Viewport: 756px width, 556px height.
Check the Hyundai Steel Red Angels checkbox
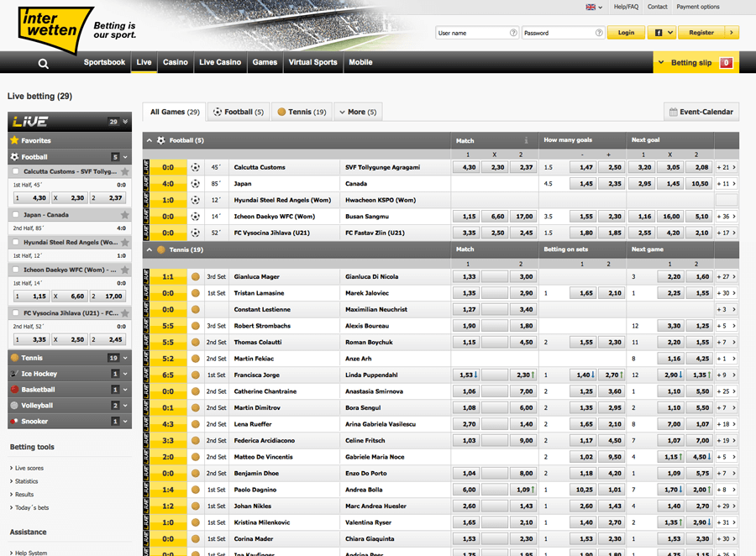click(16, 242)
